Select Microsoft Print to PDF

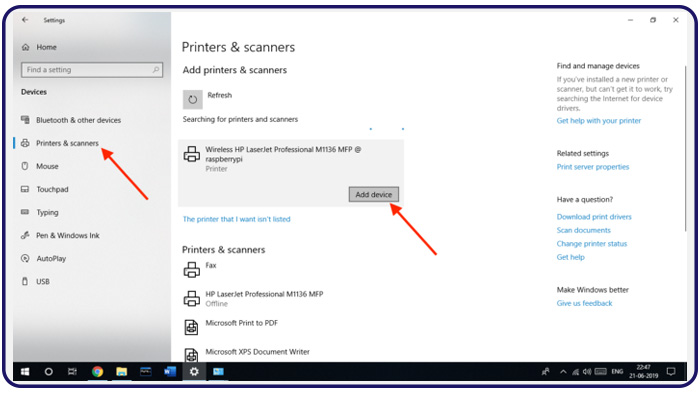pos(230,327)
